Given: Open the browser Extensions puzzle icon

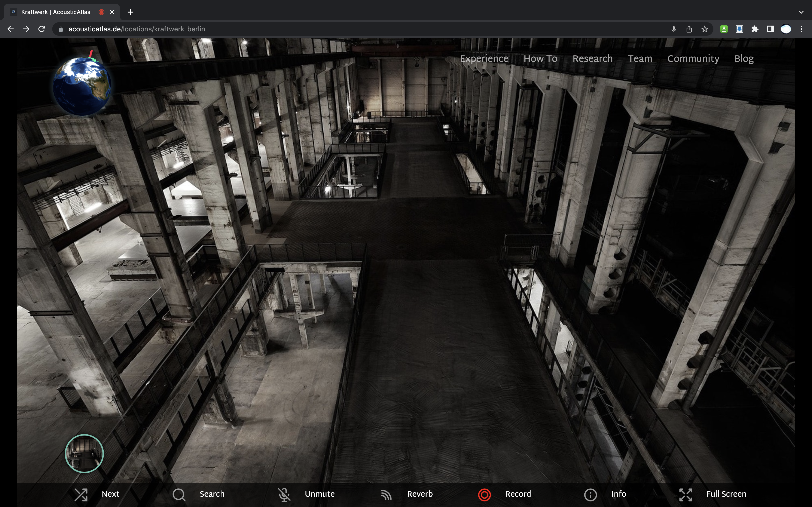Looking at the screenshot, I should click(x=755, y=29).
